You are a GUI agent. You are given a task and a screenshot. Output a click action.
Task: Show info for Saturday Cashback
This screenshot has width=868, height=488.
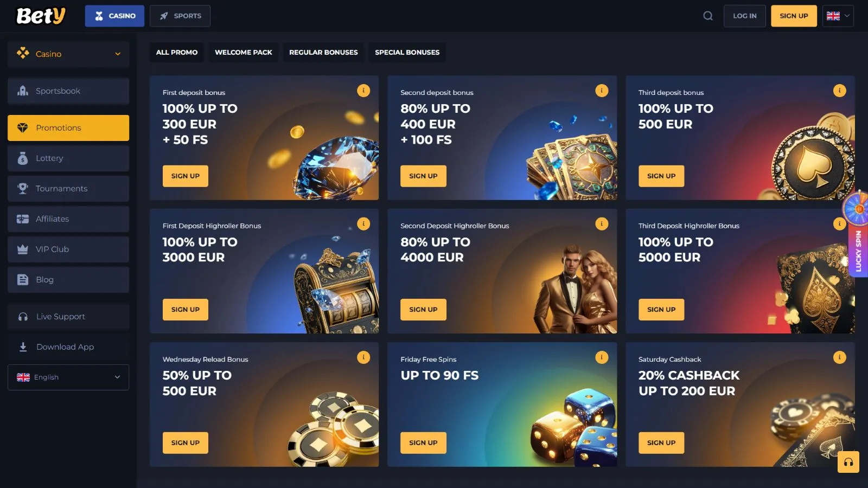[839, 357]
